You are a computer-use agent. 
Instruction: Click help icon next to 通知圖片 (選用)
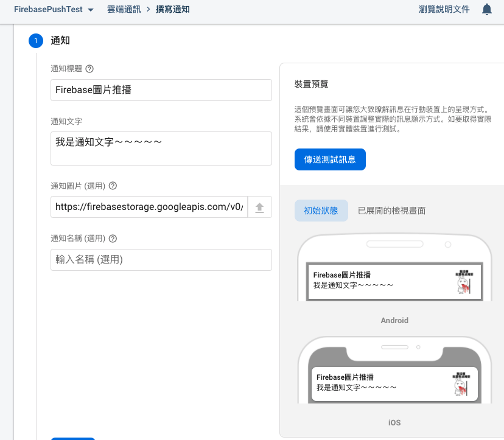pos(113,186)
